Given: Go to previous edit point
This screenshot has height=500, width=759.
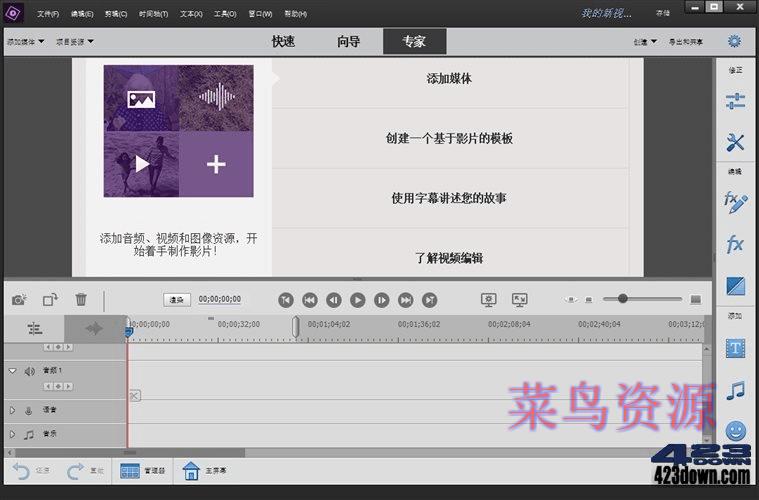Looking at the screenshot, I should 286,300.
